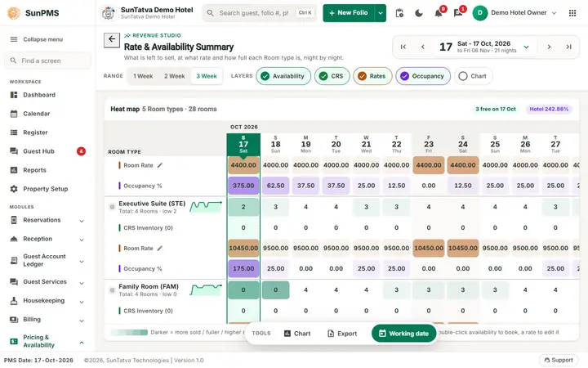Toggle the Availability layer
This screenshot has height=368, width=588.
pyautogui.click(x=283, y=76)
